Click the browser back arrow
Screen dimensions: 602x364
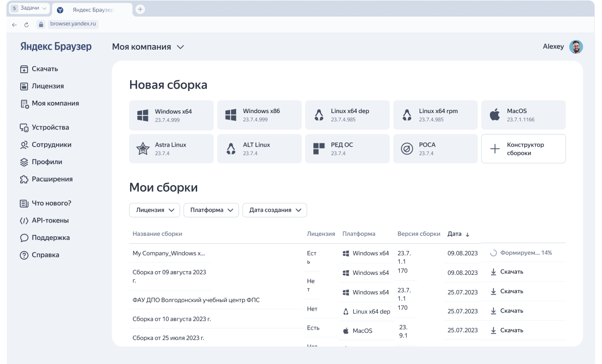(14, 25)
